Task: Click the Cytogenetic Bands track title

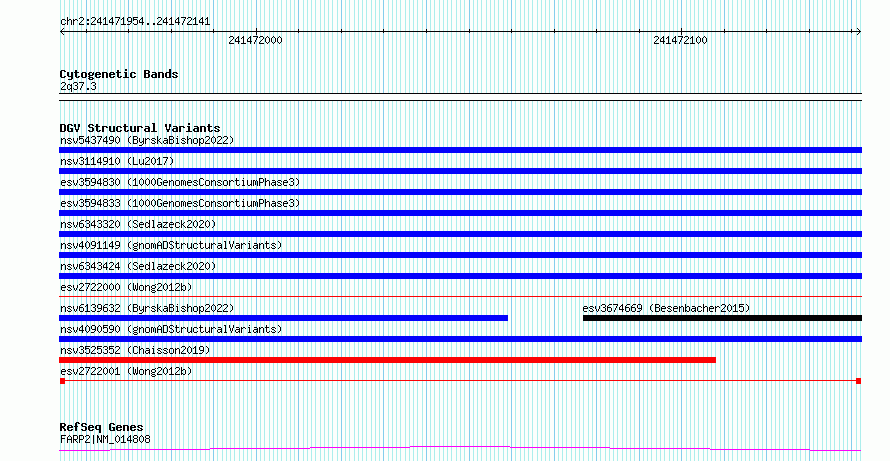Action: point(119,74)
